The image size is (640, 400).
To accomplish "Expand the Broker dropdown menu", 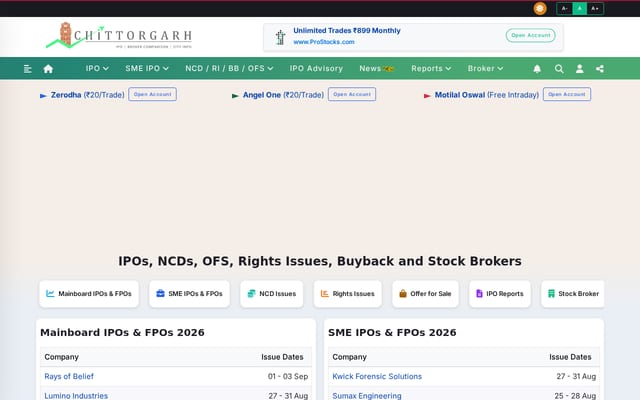I will pos(485,69).
